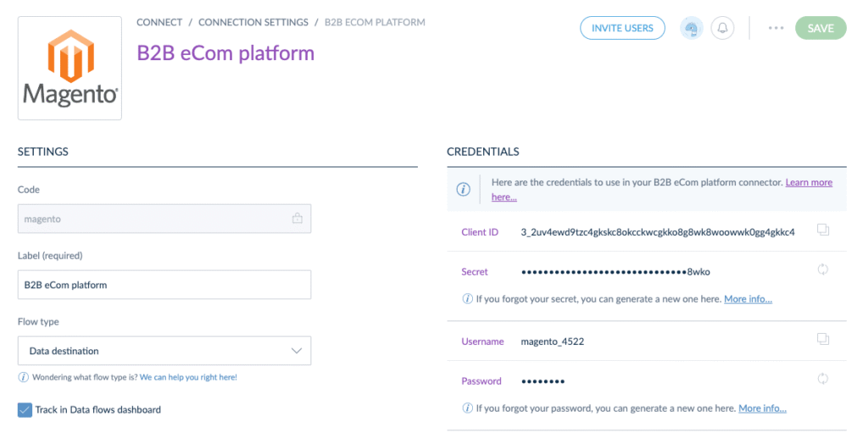Click the B2B ECOM PLATFORM breadcrumb
868x438 pixels.
point(375,23)
